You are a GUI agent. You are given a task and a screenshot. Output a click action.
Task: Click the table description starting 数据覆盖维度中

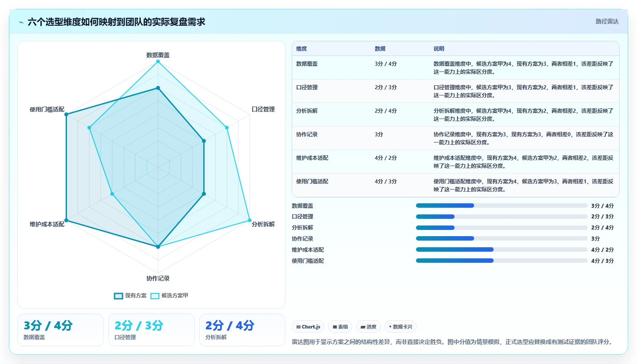pyautogui.click(x=523, y=67)
